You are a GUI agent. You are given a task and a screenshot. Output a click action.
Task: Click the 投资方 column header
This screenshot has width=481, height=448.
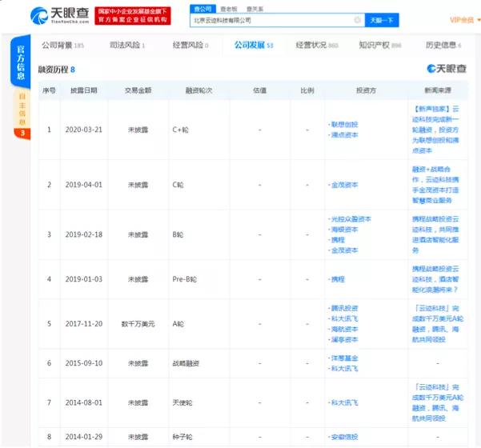366,90
